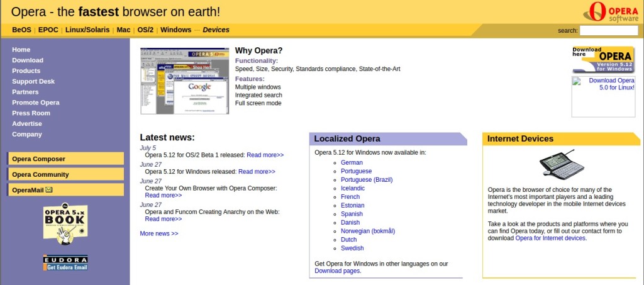Open the Opera for Internet devices link
This screenshot has width=644, height=285.
[550, 238]
